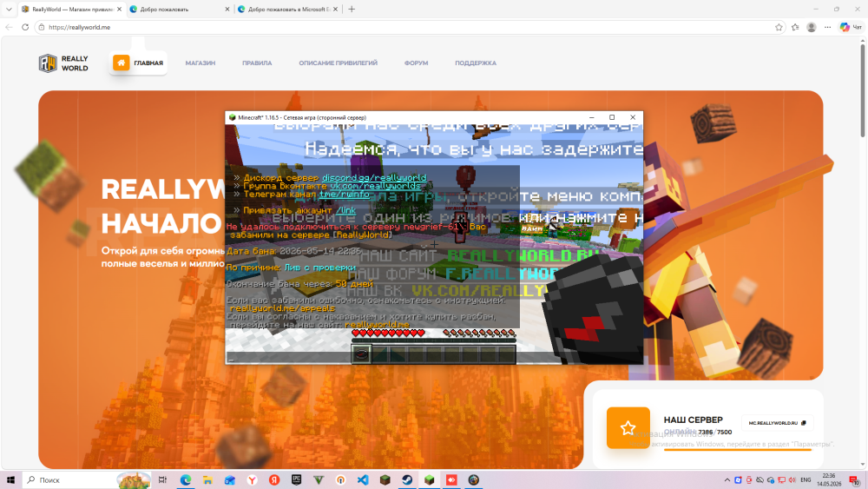Add page to favorites with star icon
Screen dimensions: 868x489
coord(779,27)
